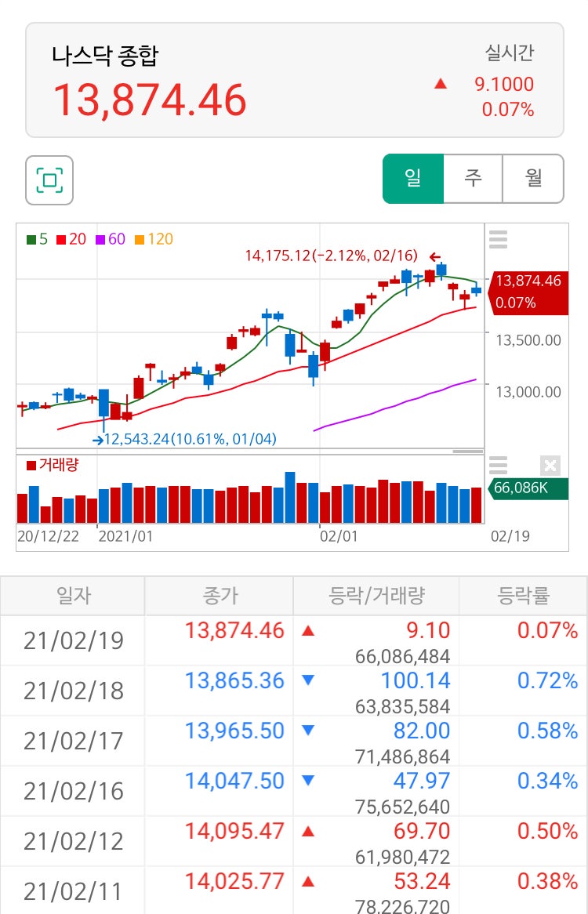This screenshot has width=588, height=914.
Task: Click the 47.97 change value
Action: pyautogui.click(x=422, y=781)
